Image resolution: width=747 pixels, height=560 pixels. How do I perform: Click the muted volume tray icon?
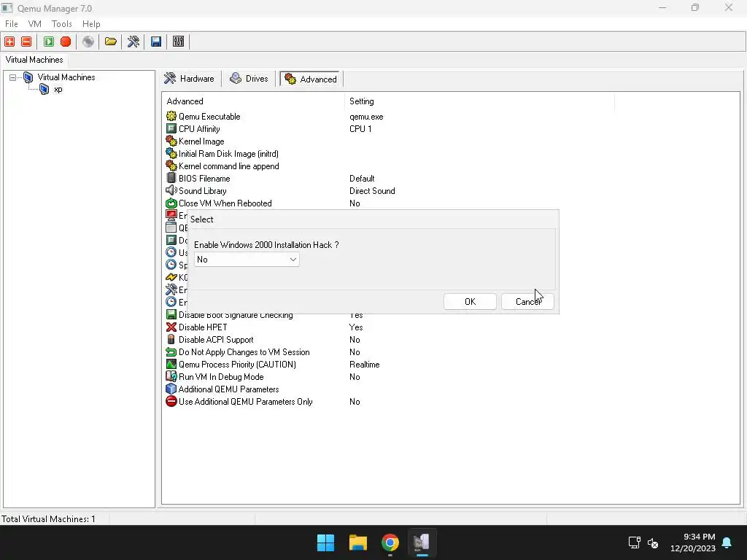point(653,542)
